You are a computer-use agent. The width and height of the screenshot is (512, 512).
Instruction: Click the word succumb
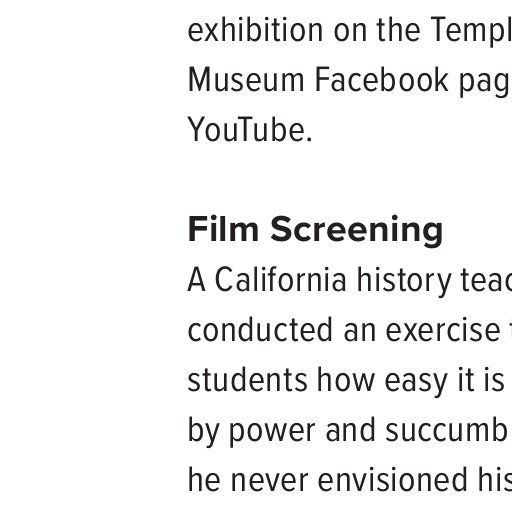pos(446,430)
